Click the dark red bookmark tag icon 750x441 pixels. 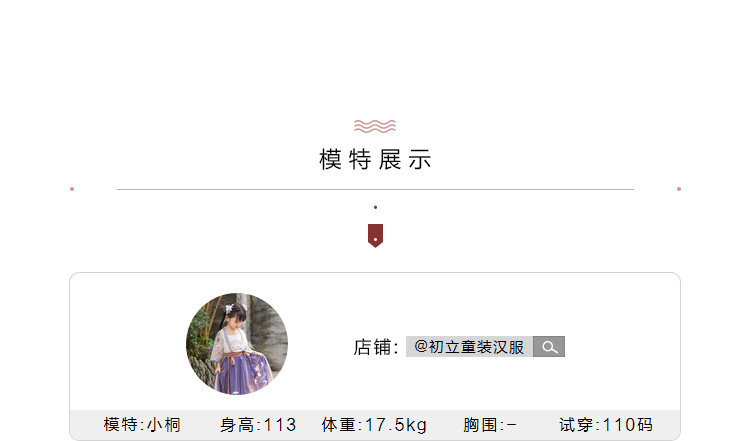375,236
